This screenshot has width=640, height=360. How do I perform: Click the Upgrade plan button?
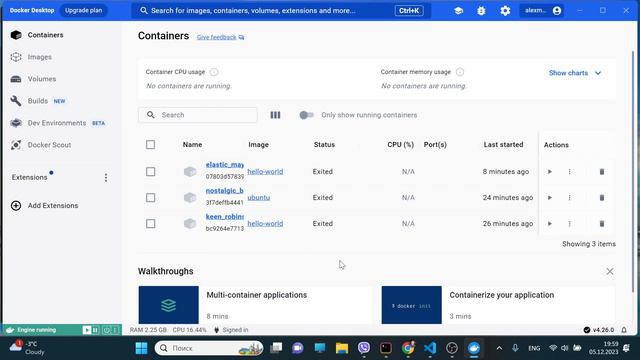tap(84, 10)
